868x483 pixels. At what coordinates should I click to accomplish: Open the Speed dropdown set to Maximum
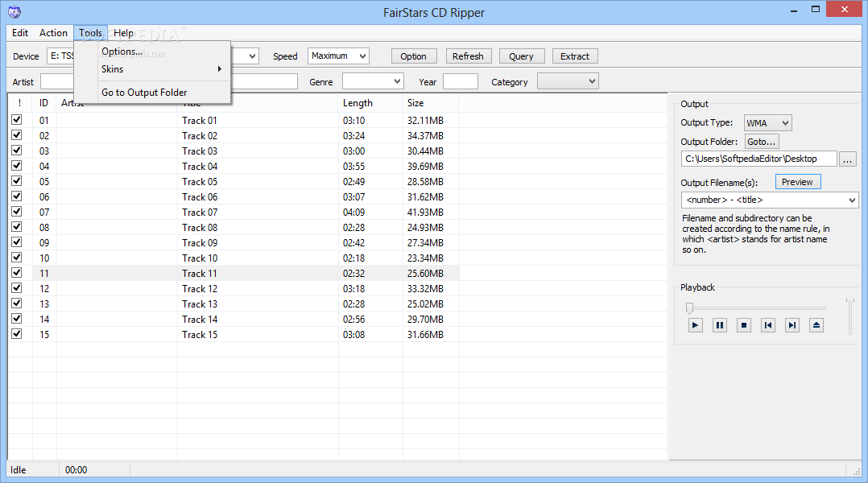(338, 56)
